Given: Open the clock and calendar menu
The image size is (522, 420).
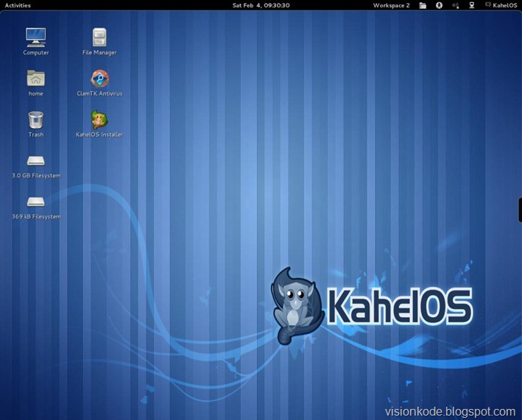Looking at the screenshot, I should (x=261, y=5).
